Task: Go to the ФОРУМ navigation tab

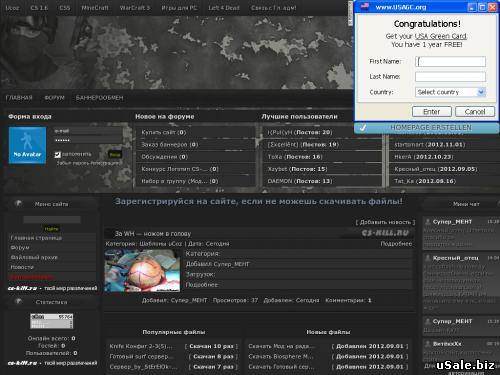Action: coord(54,98)
